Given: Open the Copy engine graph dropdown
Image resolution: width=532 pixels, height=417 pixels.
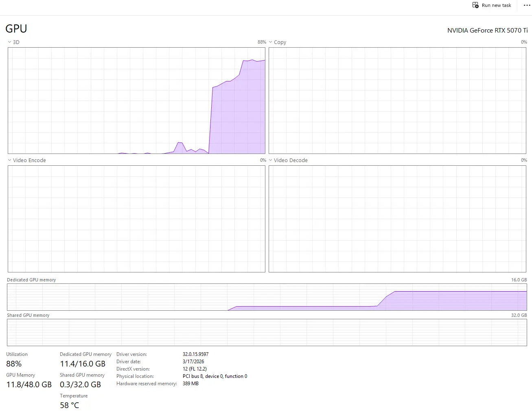Looking at the screenshot, I should (271, 42).
